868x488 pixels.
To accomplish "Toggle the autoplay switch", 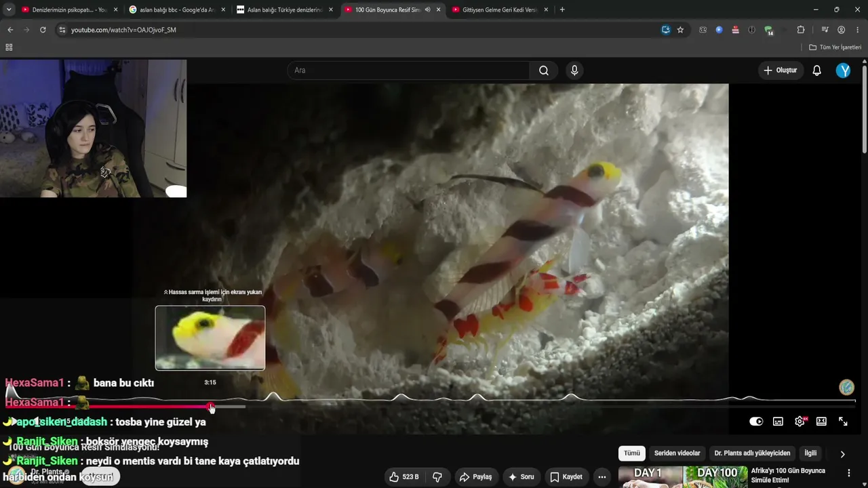I will pos(756,422).
